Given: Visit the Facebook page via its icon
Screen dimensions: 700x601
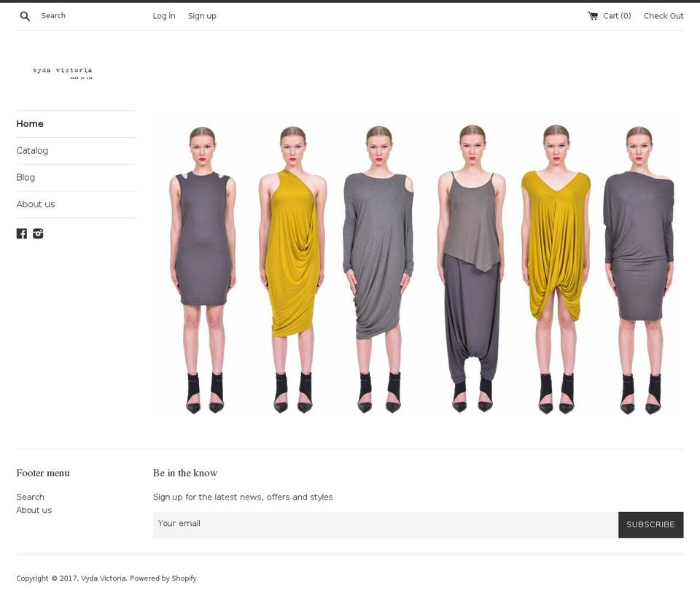Looking at the screenshot, I should pyautogui.click(x=21, y=233).
